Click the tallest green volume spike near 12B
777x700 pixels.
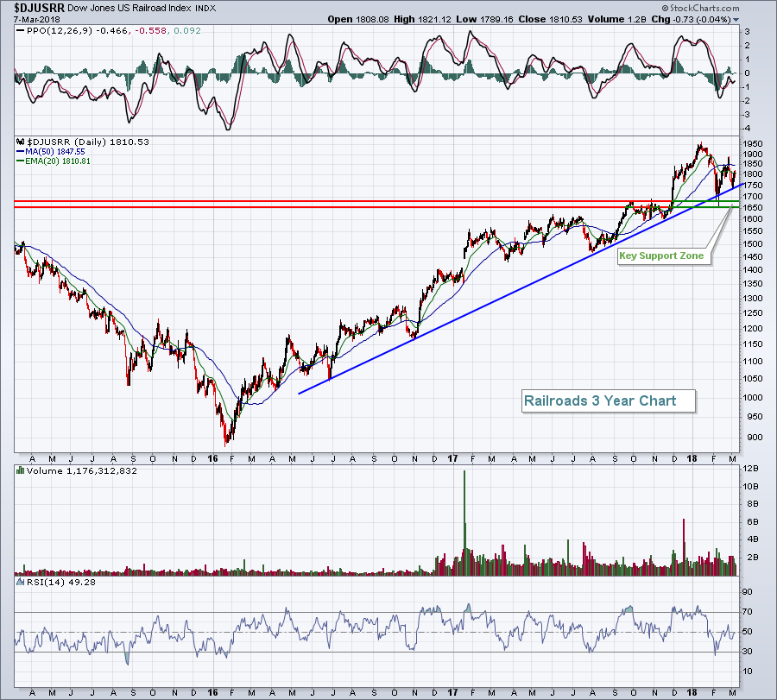[x=464, y=523]
